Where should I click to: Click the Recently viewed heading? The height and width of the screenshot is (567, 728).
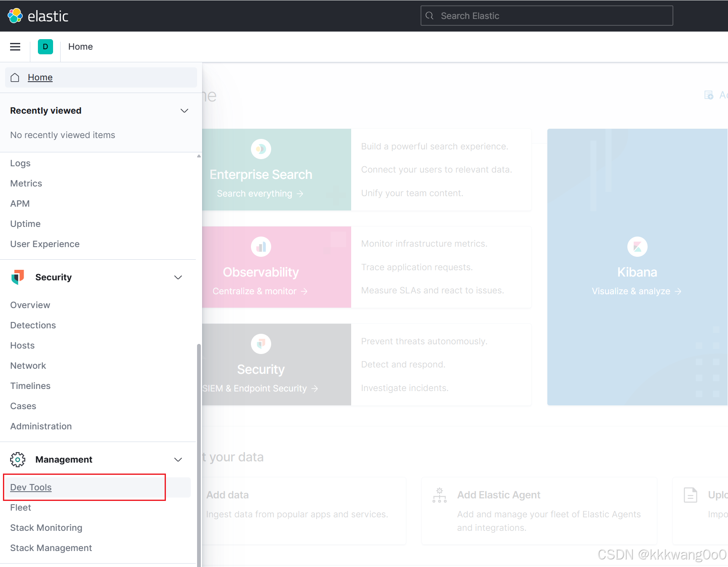[x=46, y=111]
